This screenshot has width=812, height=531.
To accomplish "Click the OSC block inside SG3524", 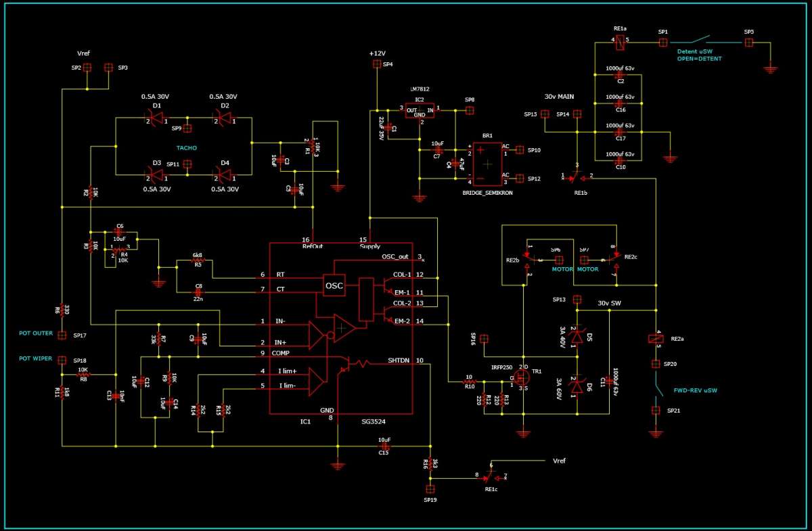I will click(334, 286).
